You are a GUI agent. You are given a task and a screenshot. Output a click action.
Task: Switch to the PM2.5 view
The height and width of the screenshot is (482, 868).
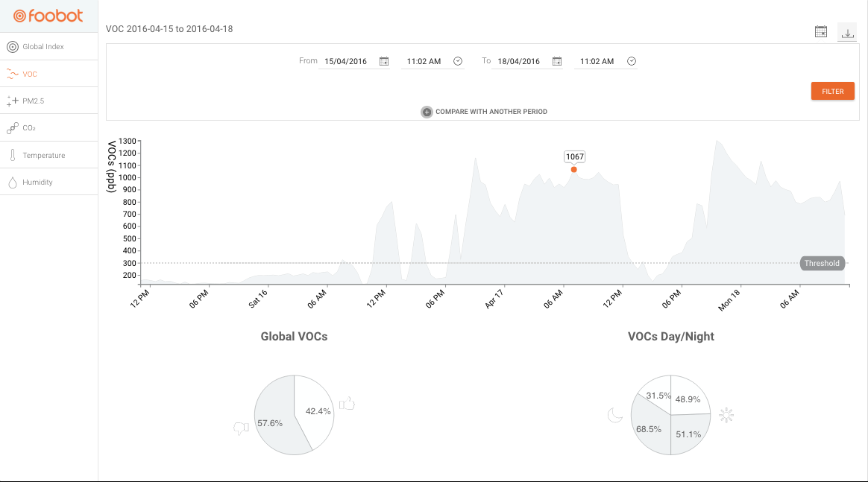48,101
